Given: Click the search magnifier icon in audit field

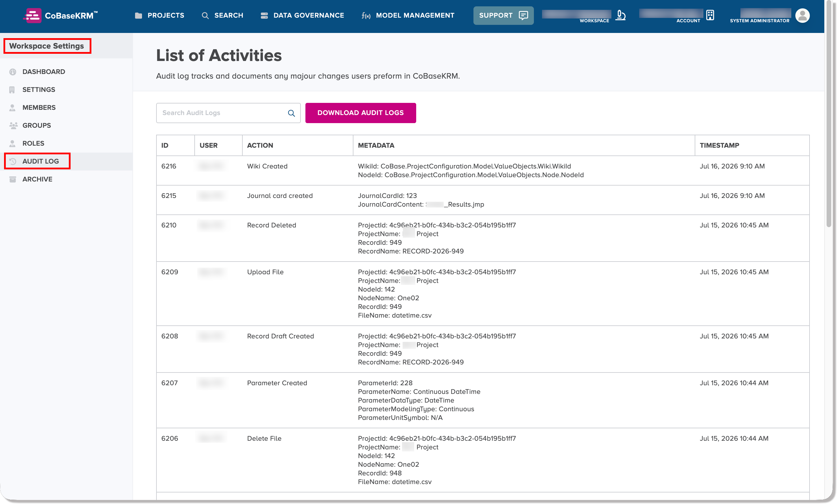Looking at the screenshot, I should click(292, 113).
